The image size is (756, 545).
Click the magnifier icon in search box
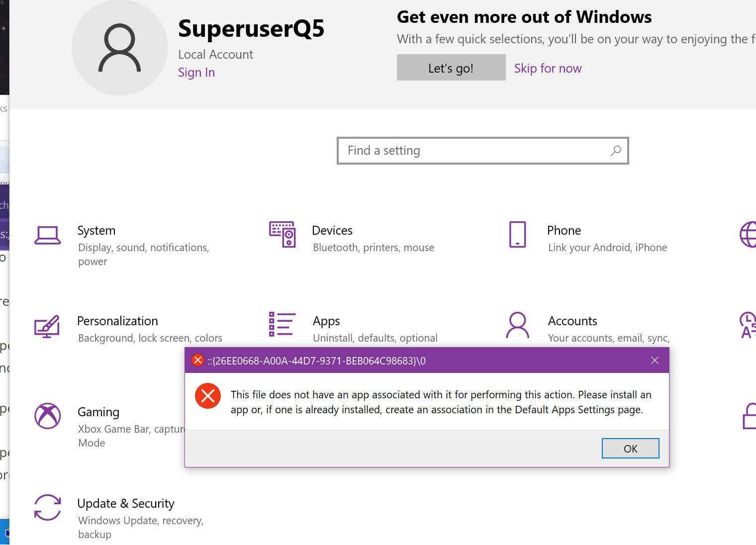point(616,151)
